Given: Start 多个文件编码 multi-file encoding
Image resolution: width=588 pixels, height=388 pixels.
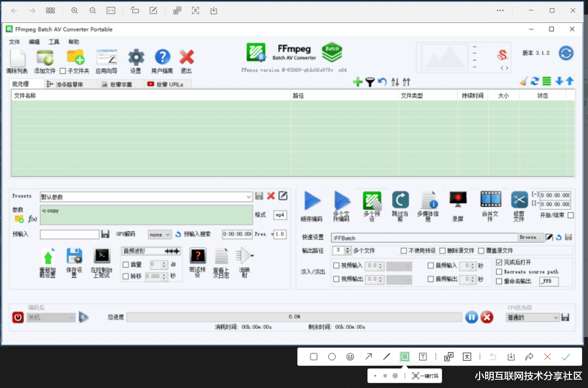Looking at the screenshot, I should 341,200.
